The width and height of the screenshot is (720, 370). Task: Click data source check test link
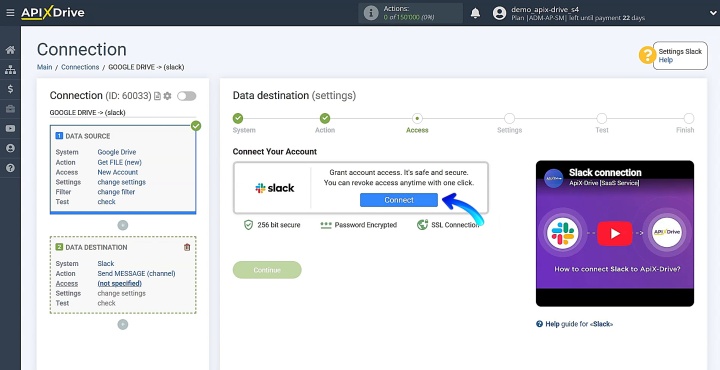pos(107,202)
